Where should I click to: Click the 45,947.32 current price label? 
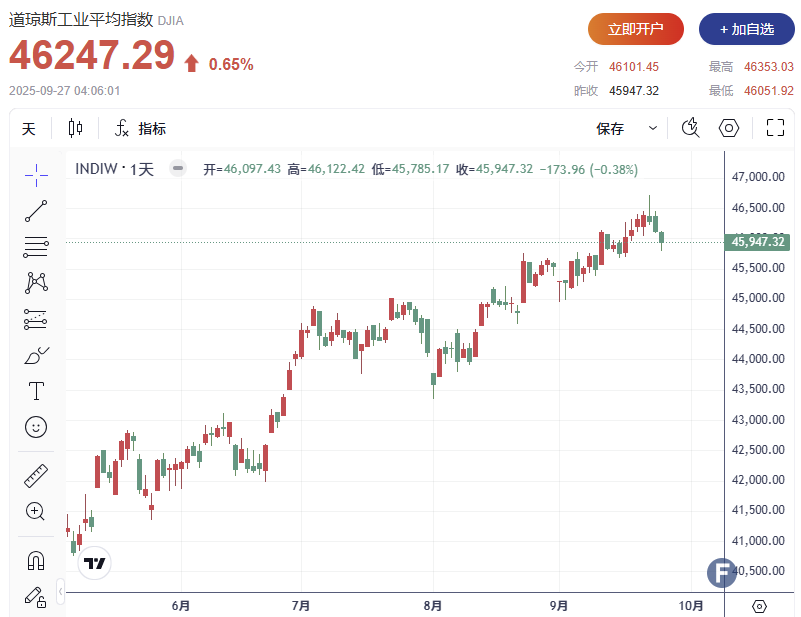tap(758, 242)
